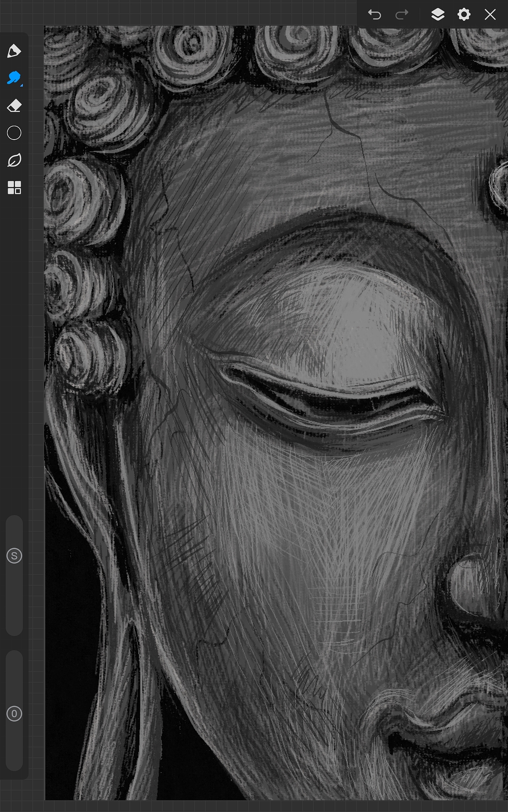The height and width of the screenshot is (812, 508).
Task: Open the grid tools panel icon
Action: 14,188
